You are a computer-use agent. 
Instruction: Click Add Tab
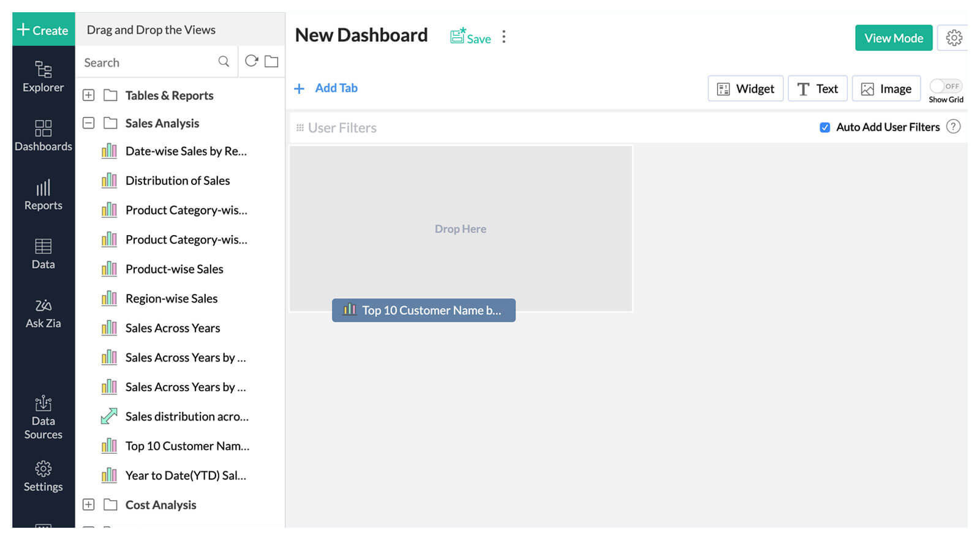click(x=326, y=88)
